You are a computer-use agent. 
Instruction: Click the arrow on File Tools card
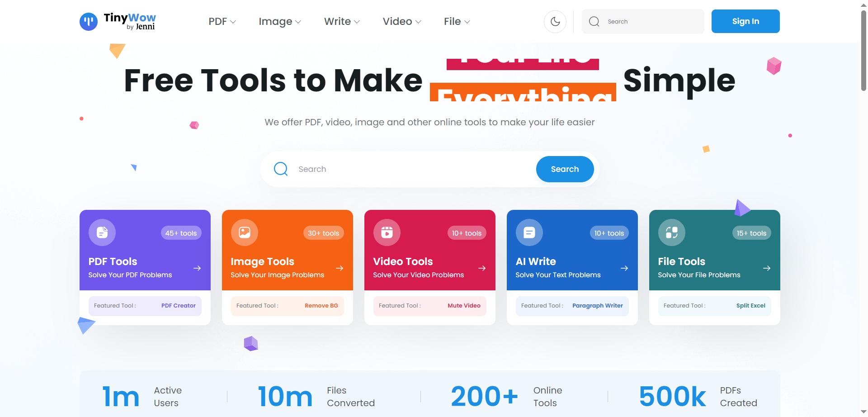pyautogui.click(x=767, y=268)
